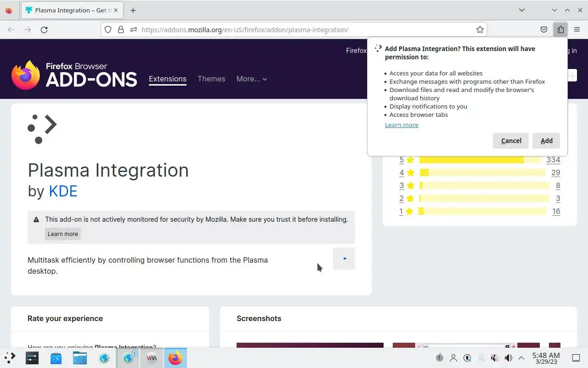This screenshot has width=588, height=368.
Task: Click the Plasma Integration add-on icon
Action: coord(42,129)
